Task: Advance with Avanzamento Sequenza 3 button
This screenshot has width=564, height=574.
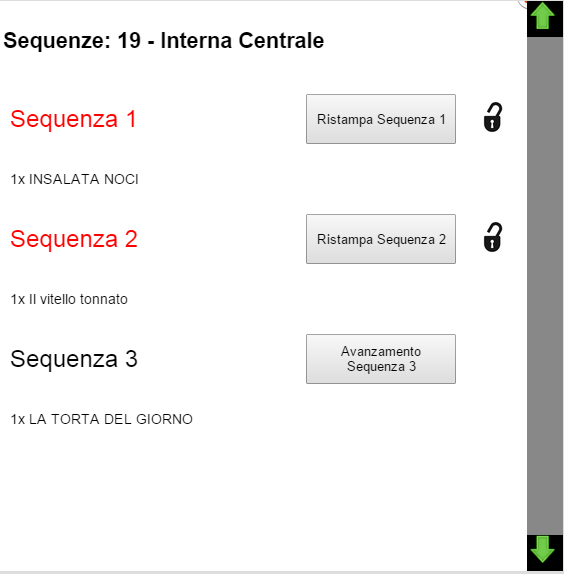Action: (381, 359)
